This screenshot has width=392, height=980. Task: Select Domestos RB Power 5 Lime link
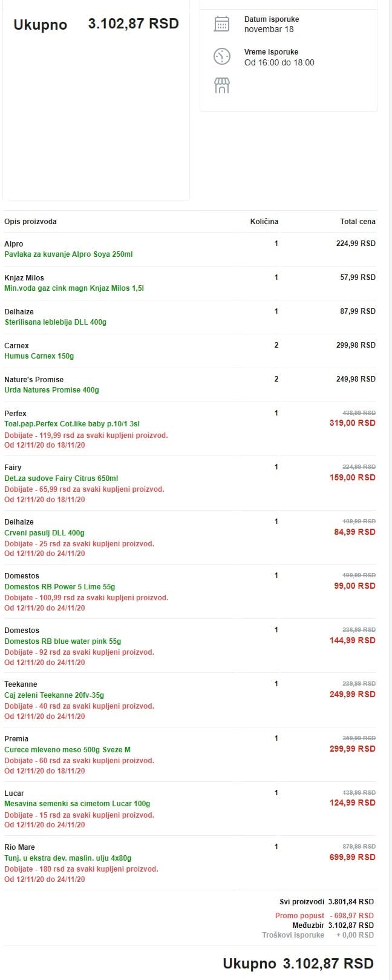click(59, 587)
